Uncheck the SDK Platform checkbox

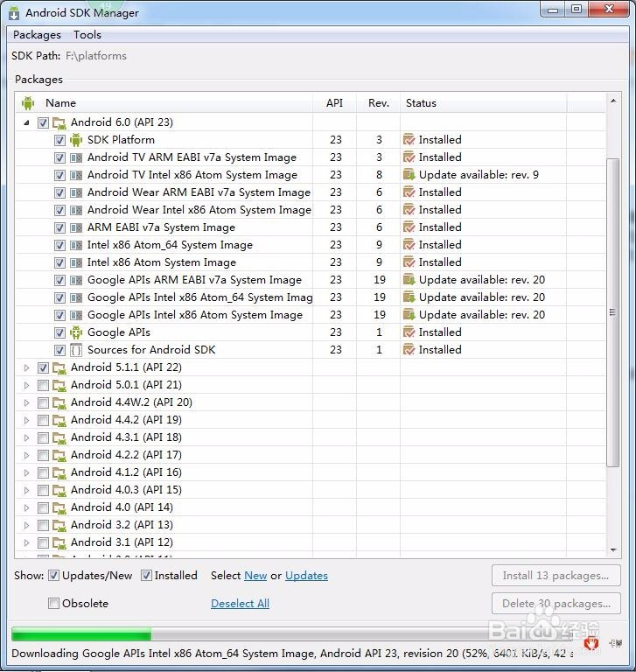(59, 140)
